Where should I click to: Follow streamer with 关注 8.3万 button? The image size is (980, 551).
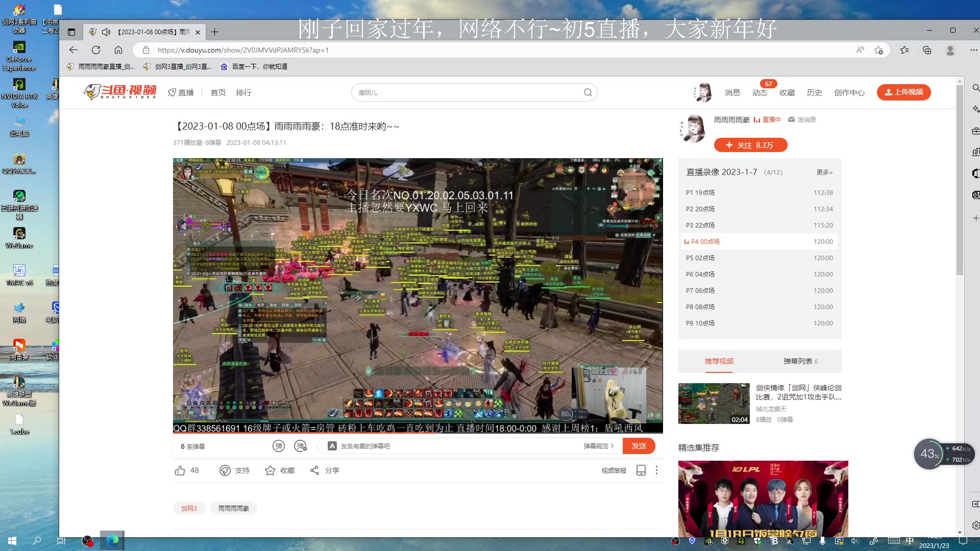pyautogui.click(x=750, y=145)
